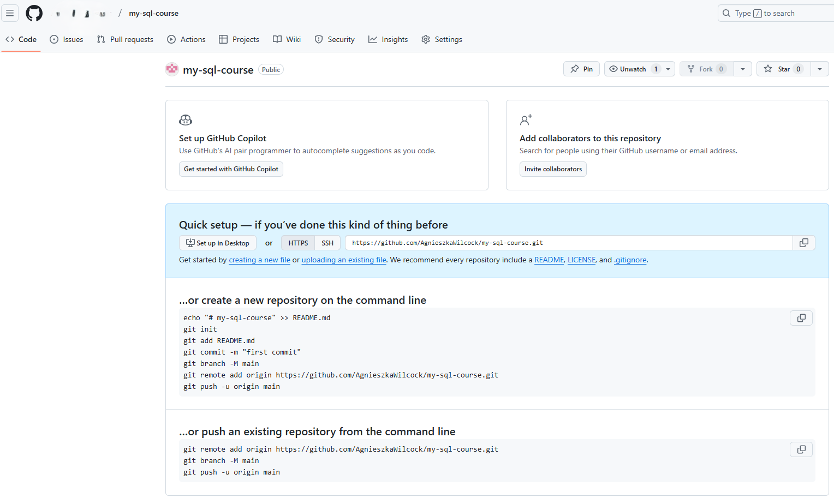Screen dimensions: 834x504
Task: Go to GitHub home via Octocat logo
Action: [x=34, y=13]
